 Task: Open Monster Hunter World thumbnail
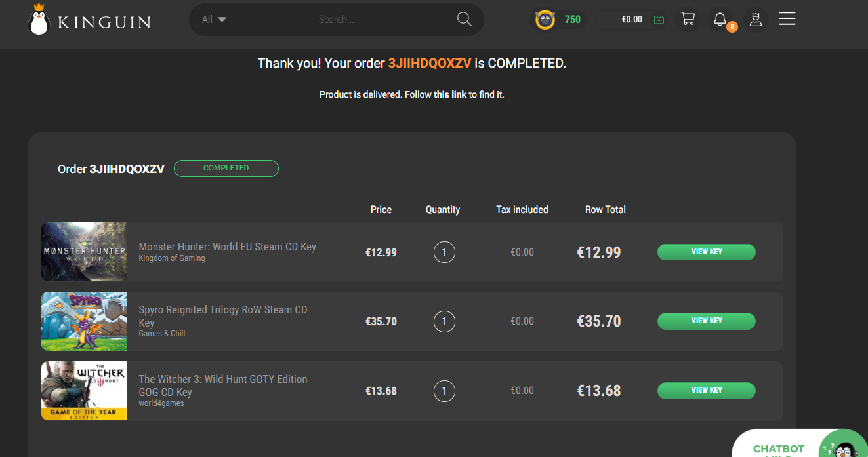[x=84, y=252]
